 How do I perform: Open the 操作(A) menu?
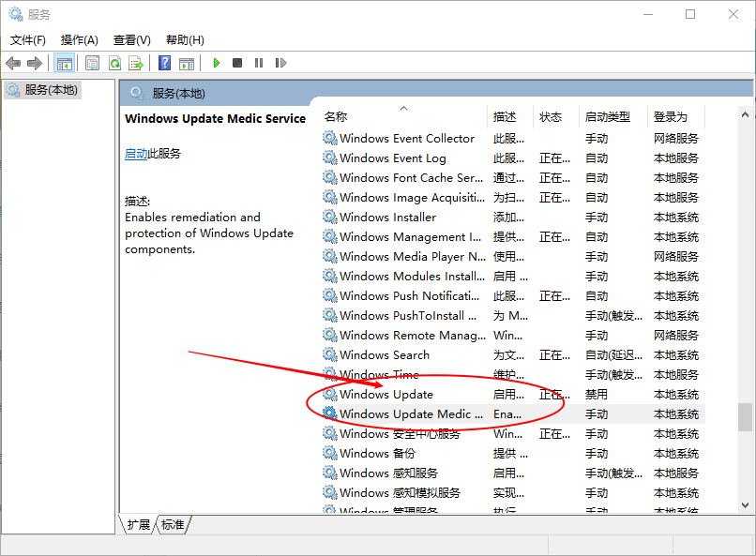[80, 40]
